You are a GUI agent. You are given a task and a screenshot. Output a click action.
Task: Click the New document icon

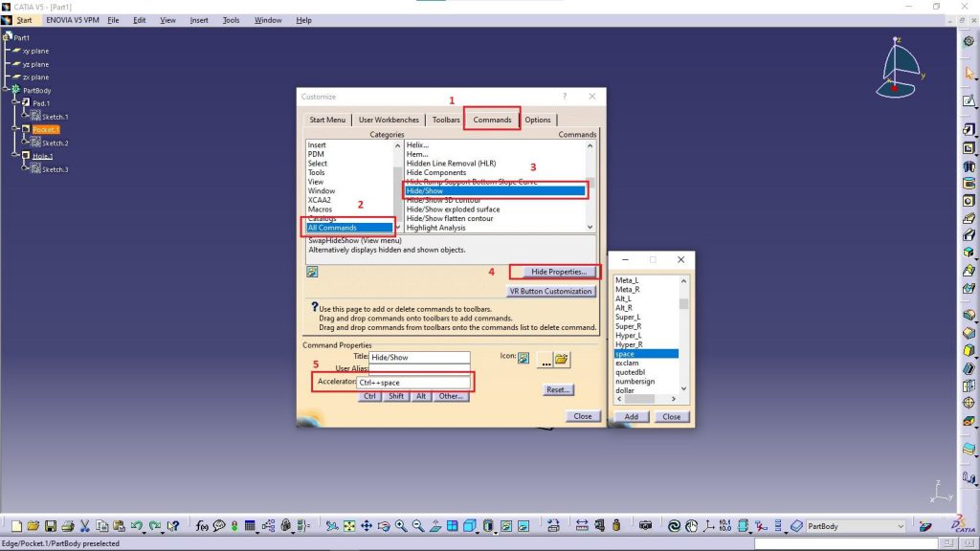(x=17, y=526)
